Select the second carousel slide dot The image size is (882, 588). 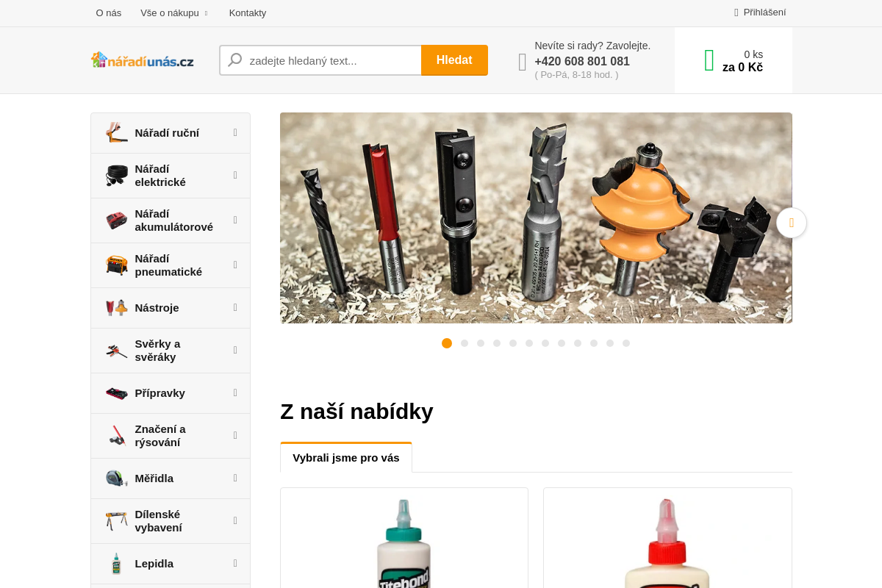465,343
